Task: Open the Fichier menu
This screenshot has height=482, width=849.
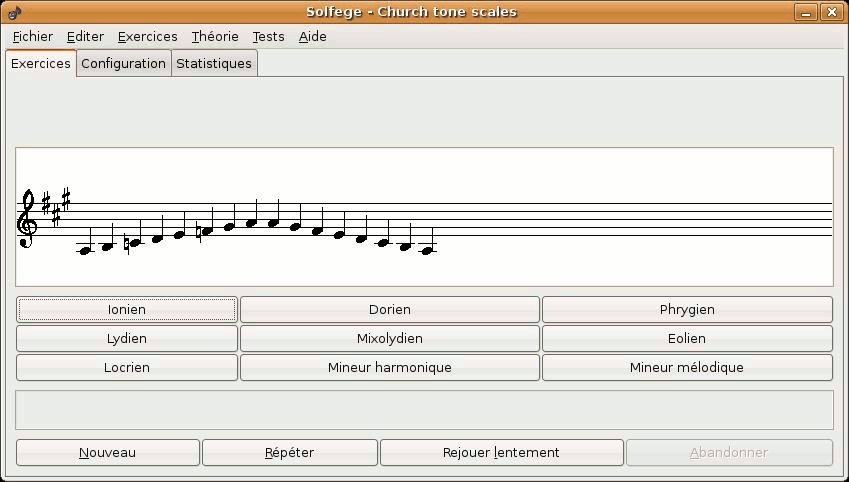Action: point(32,37)
